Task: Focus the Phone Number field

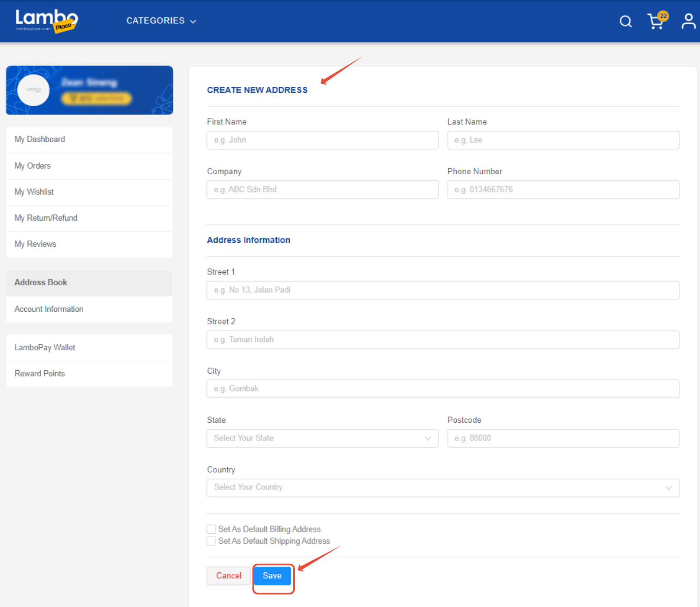Action: click(563, 189)
